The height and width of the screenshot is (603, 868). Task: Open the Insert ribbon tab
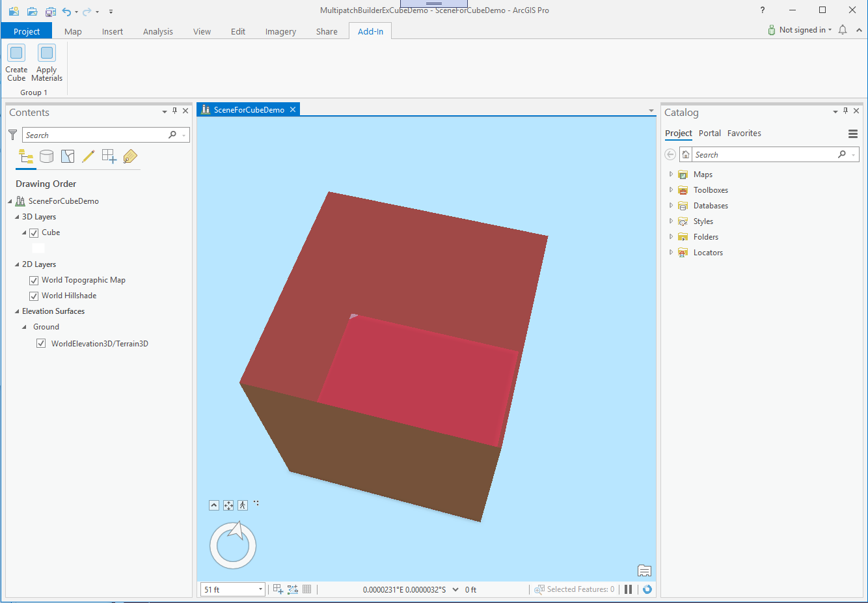(113, 31)
